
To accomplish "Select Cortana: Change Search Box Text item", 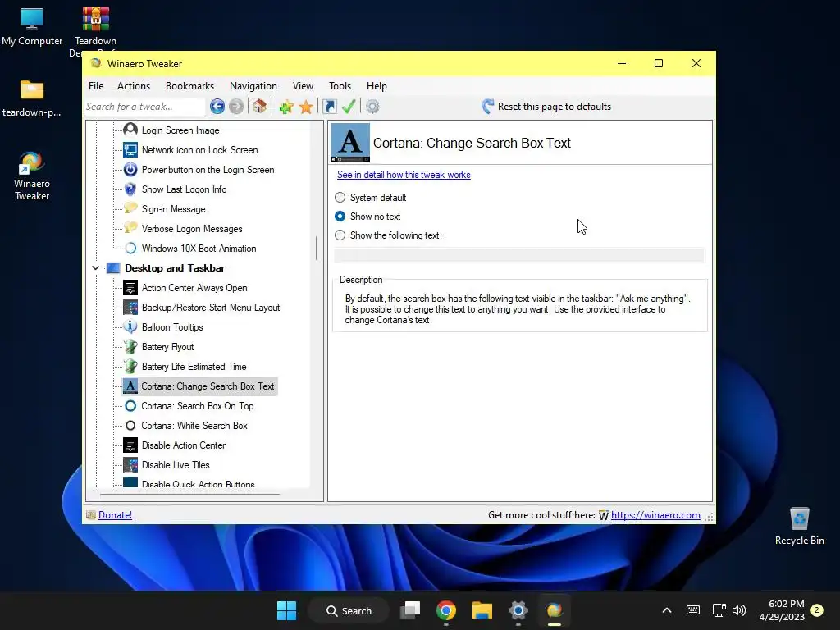I will click(208, 386).
